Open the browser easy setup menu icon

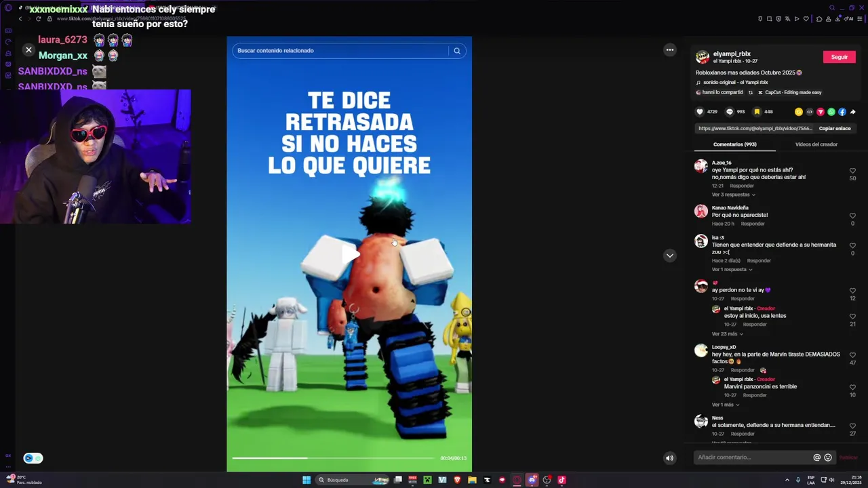coord(860,18)
